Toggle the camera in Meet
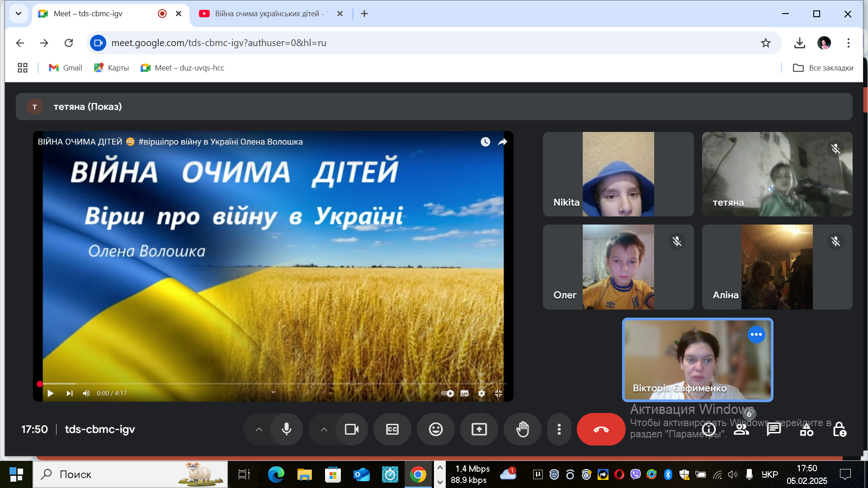 click(x=352, y=429)
